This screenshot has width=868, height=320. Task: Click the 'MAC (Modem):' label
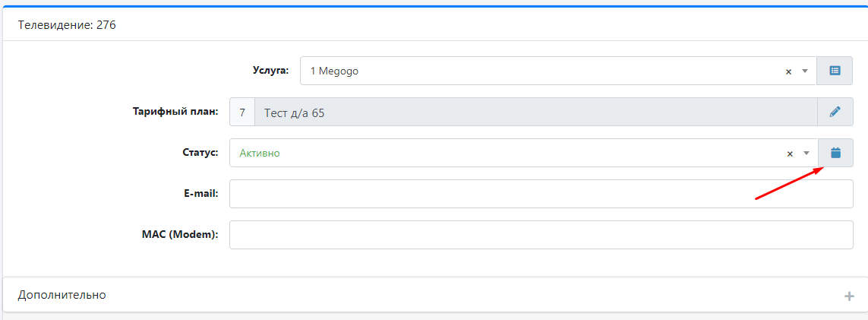coord(175,234)
